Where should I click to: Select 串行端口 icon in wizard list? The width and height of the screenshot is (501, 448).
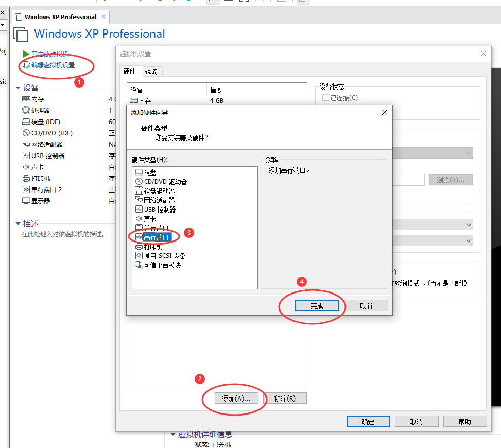139,237
